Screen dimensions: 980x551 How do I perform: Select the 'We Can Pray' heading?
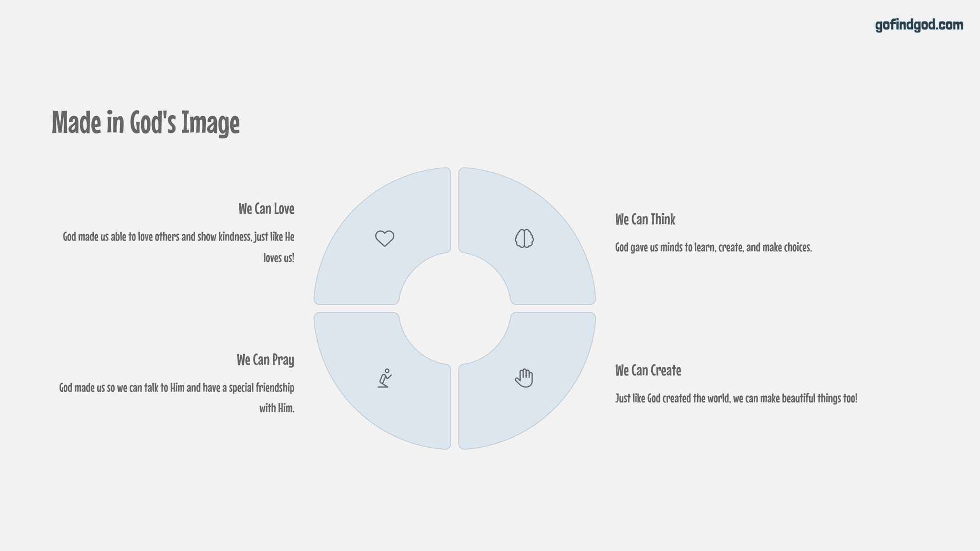click(x=265, y=360)
